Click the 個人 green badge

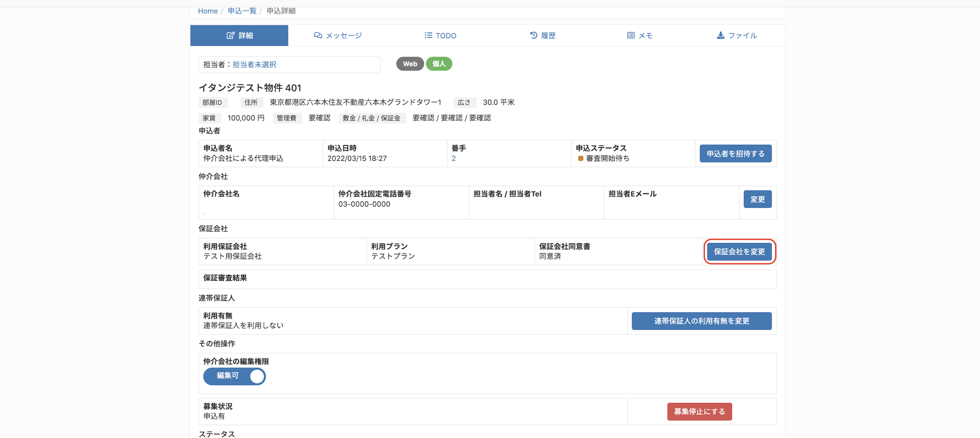tap(439, 64)
